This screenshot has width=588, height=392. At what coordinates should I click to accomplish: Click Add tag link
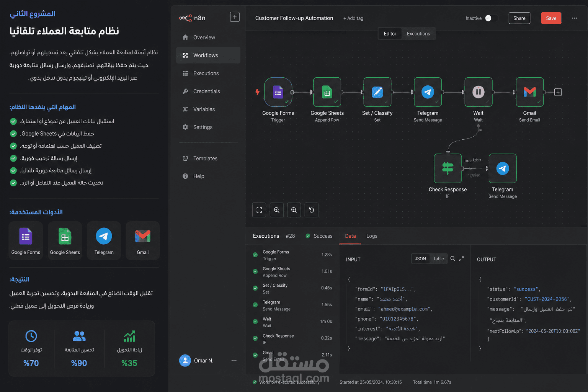(353, 18)
